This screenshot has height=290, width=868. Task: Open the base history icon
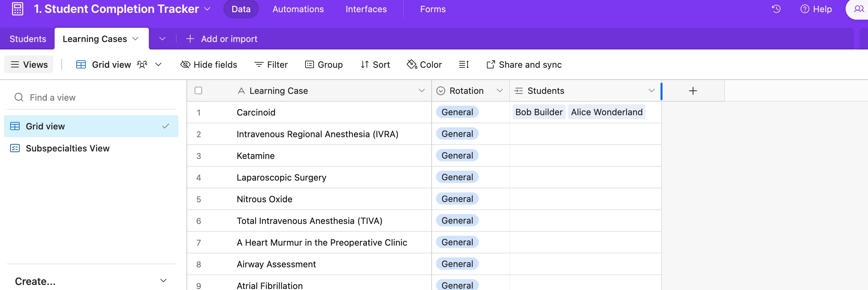coord(776,9)
